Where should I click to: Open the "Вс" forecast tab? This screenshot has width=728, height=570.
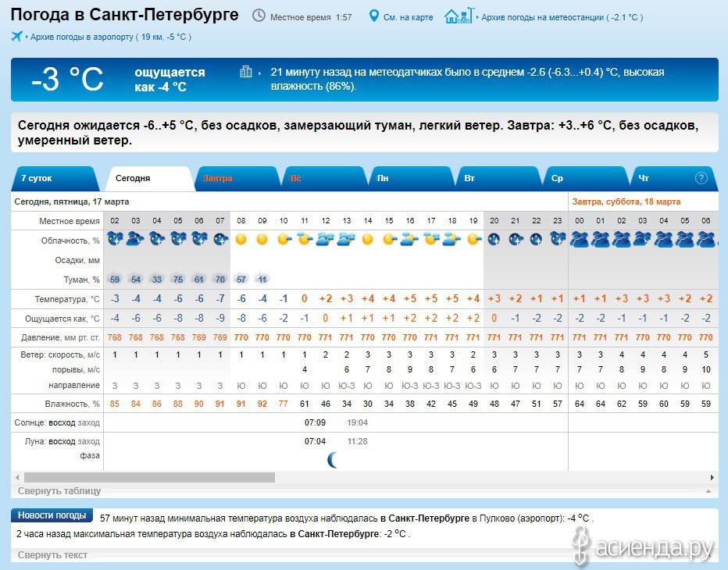pos(295,179)
